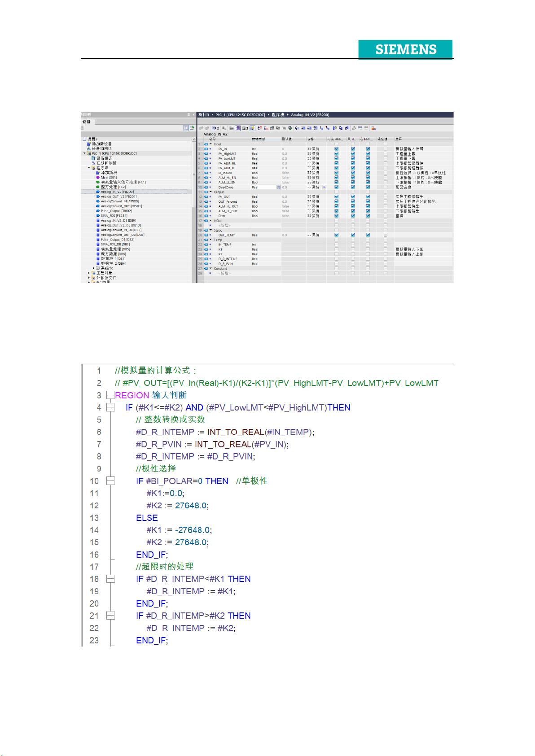Click the DeadZone data type input field
The image size is (535, 756).
pos(263,187)
